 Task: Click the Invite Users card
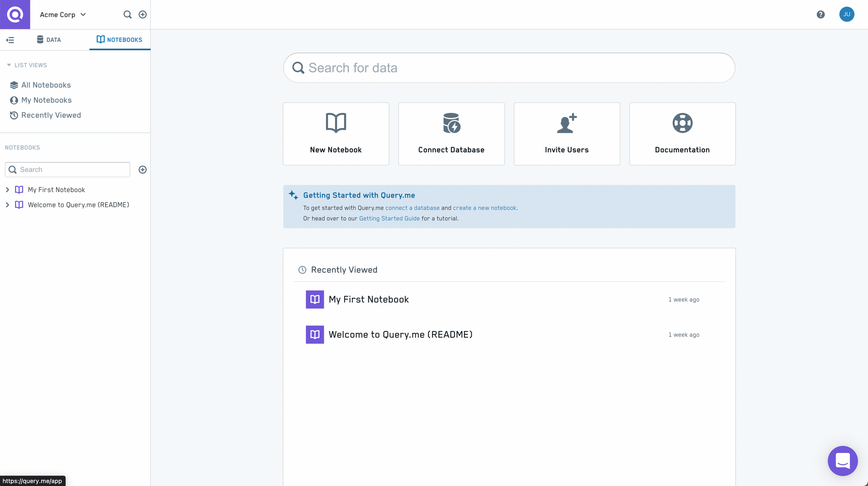pyautogui.click(x=567, y=134)
